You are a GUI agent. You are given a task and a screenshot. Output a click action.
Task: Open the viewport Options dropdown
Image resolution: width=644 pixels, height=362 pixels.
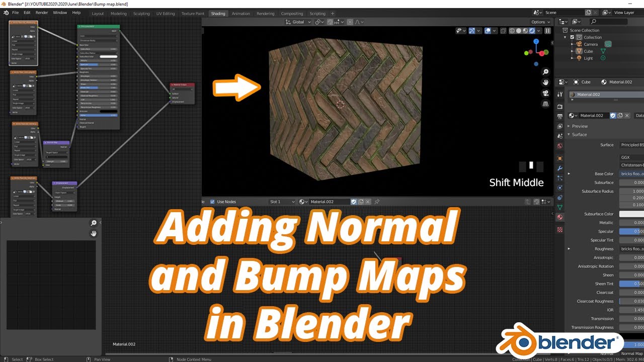[540, 22]
